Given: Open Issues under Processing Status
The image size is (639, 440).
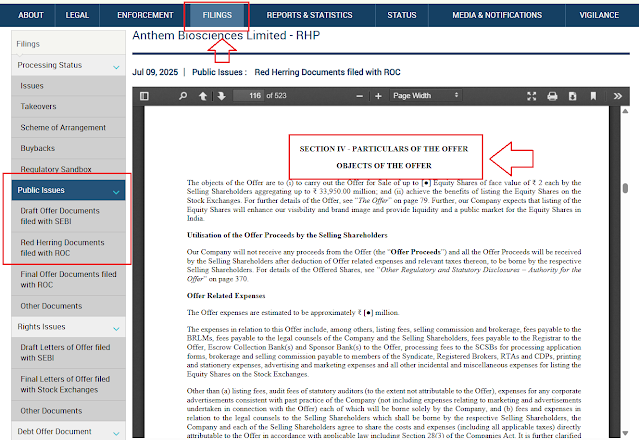Looking at the screenshot, I should coord(68,86).
